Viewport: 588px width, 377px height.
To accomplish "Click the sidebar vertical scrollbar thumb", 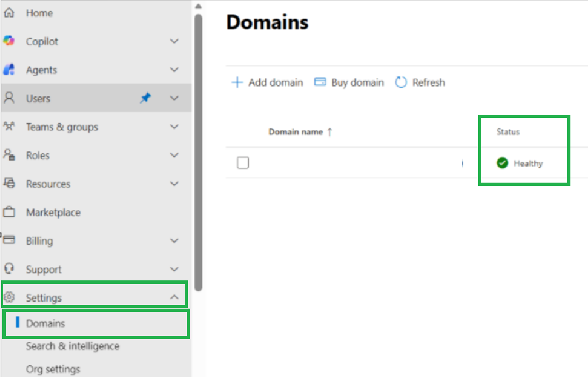I will point(198,152).
